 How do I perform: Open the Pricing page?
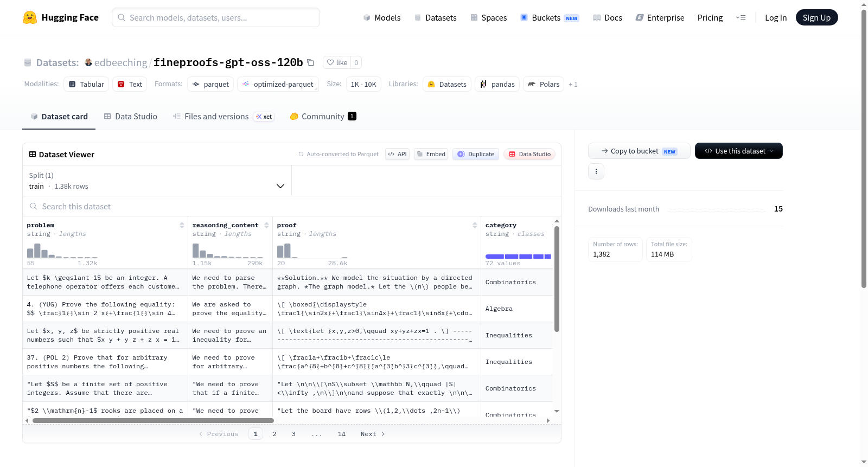tap(710, 17)
